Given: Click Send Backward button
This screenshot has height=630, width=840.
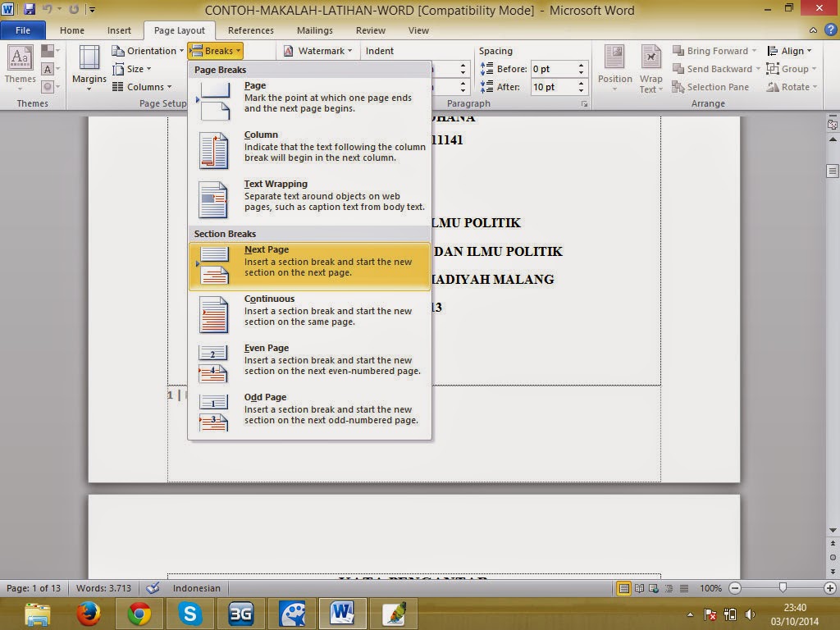Looking at the screenshot, I should (712, 69).
